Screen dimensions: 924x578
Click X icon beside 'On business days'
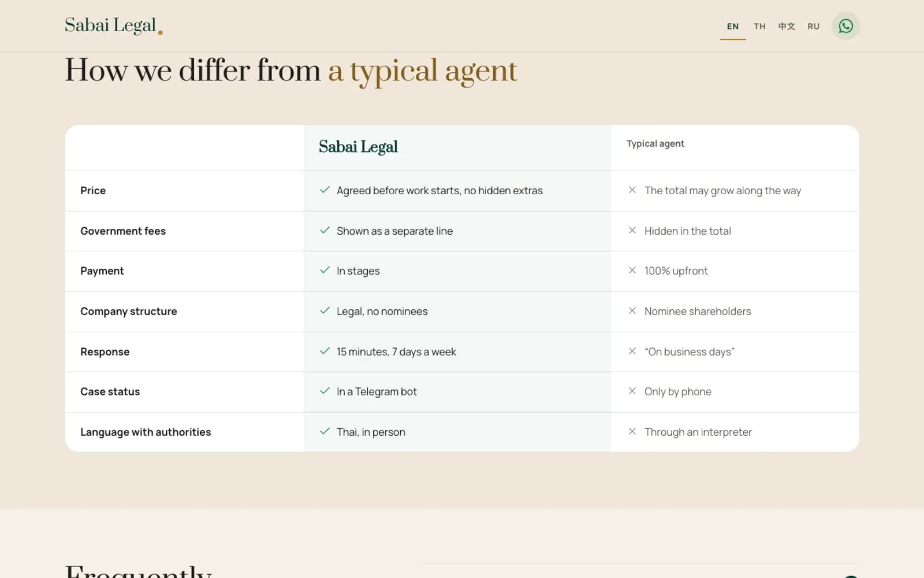pyautogui.click(x=632, y=351)
